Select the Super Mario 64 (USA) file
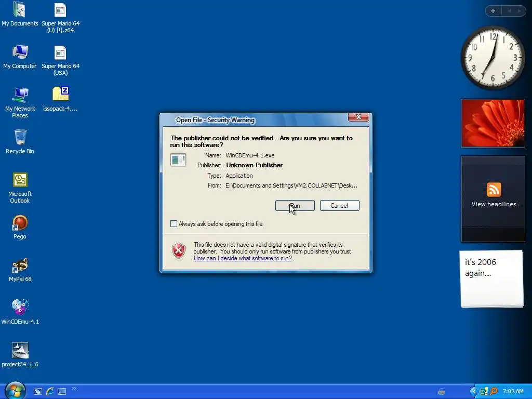The height and width of the screenshot is (399, 532). 60,60
